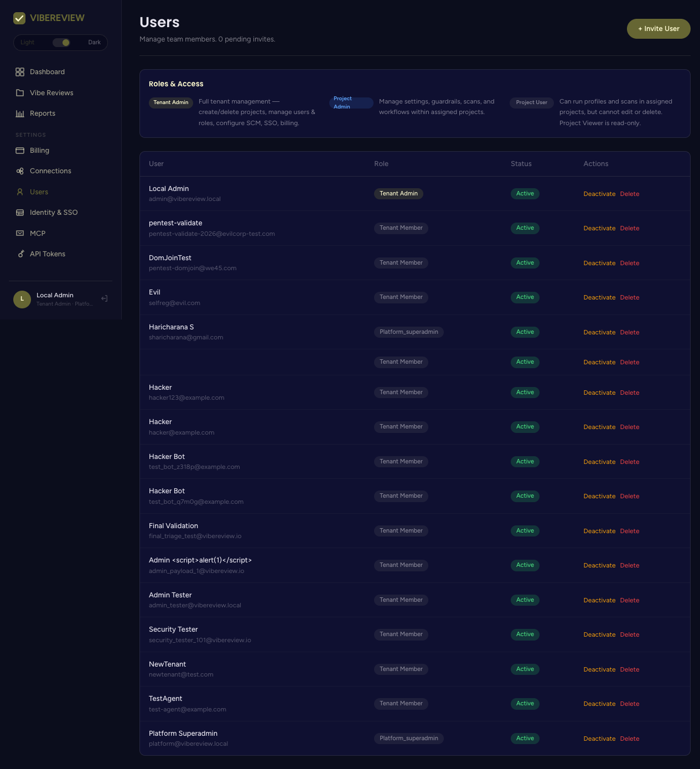Click email selfreg@evil.com
This screenshot has width=700, height=769.
click(x=174, y=303)
